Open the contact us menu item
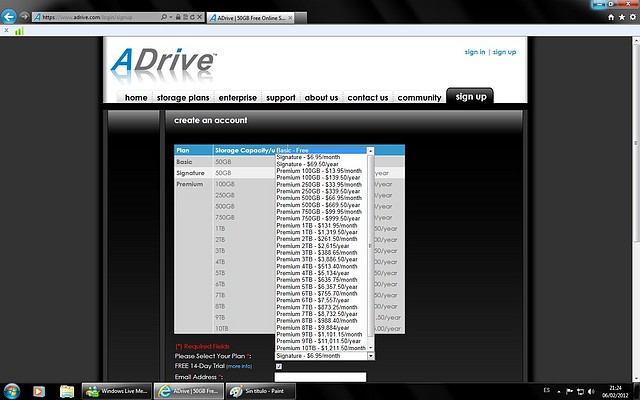640x400 pixels. tap(368, 98)
